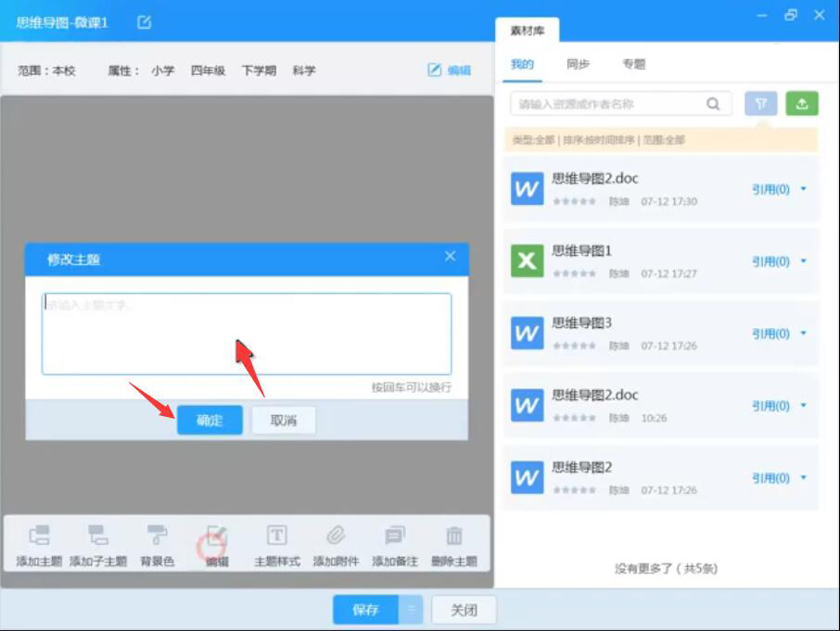Open the filter funnel button
The width and height of the screenshot is (840, 631).
click(760, 104)
